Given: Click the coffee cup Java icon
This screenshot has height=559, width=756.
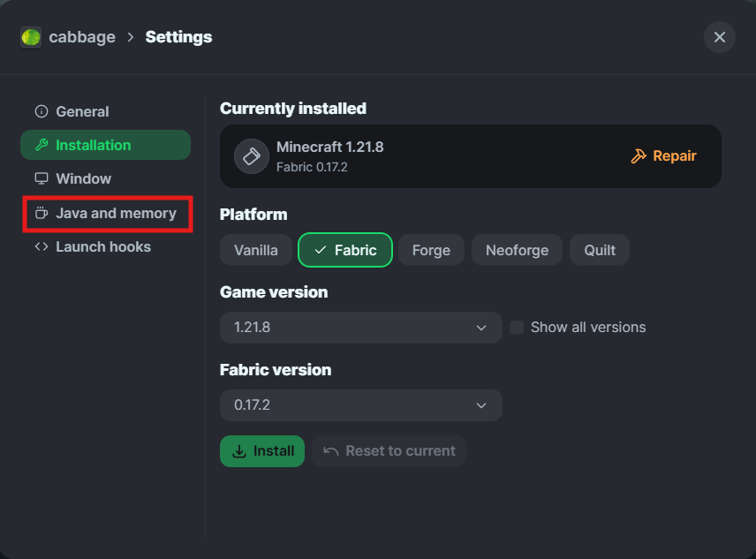Looking at the screenshot, I should pyautogui.click(x=41, y=213).
